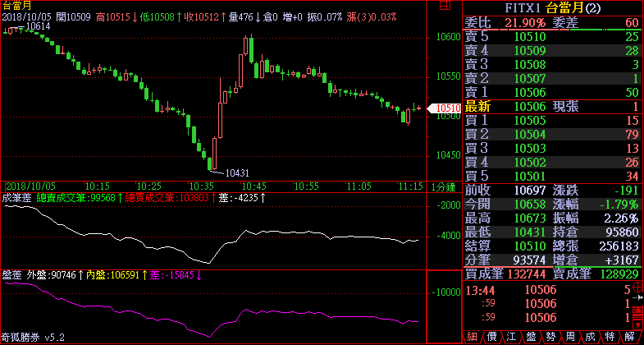This screenshot has height=345, width=644.
Task: Click the 成筆差 indicator label
Action: point(16,198)
